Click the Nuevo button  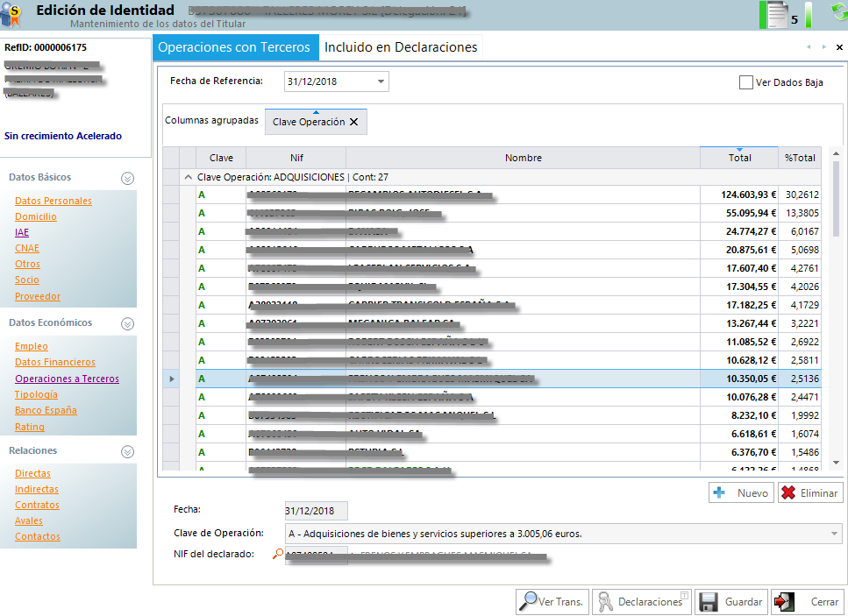(741, 492)
